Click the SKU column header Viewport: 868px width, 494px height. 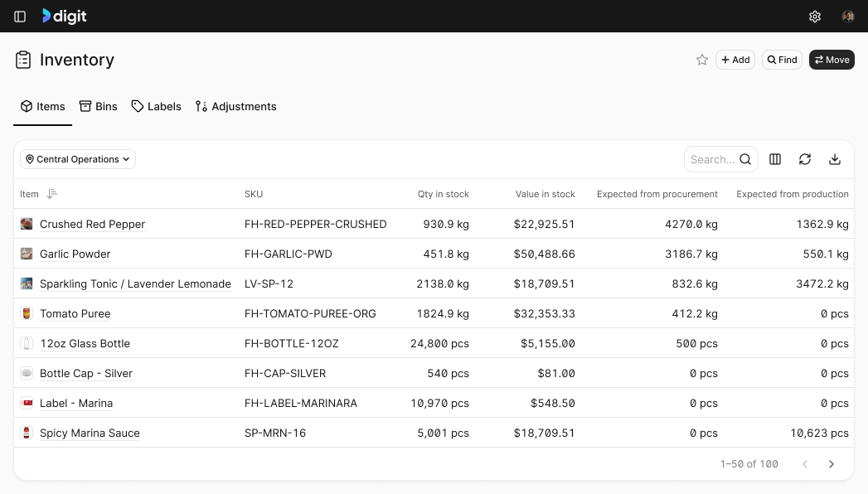tap(254, 194)
